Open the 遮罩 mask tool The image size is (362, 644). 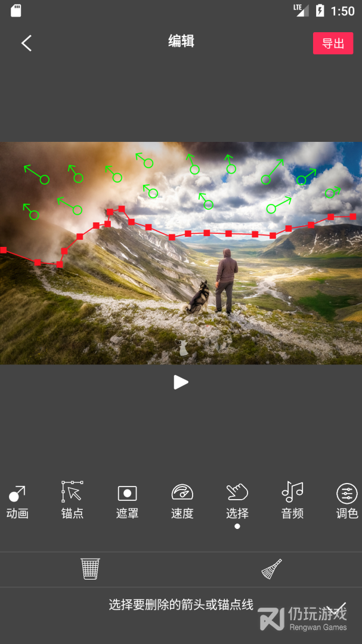coord(127,501)
